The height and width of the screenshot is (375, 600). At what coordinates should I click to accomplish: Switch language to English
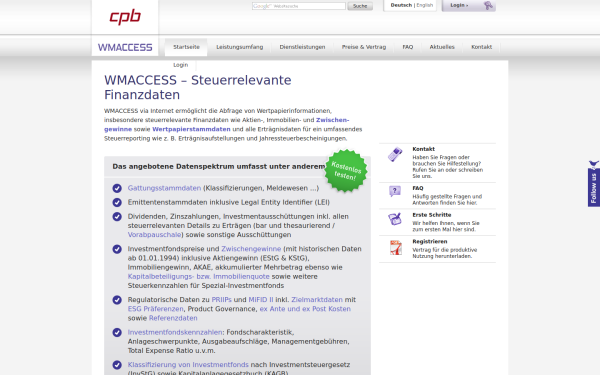click(425, 5)
